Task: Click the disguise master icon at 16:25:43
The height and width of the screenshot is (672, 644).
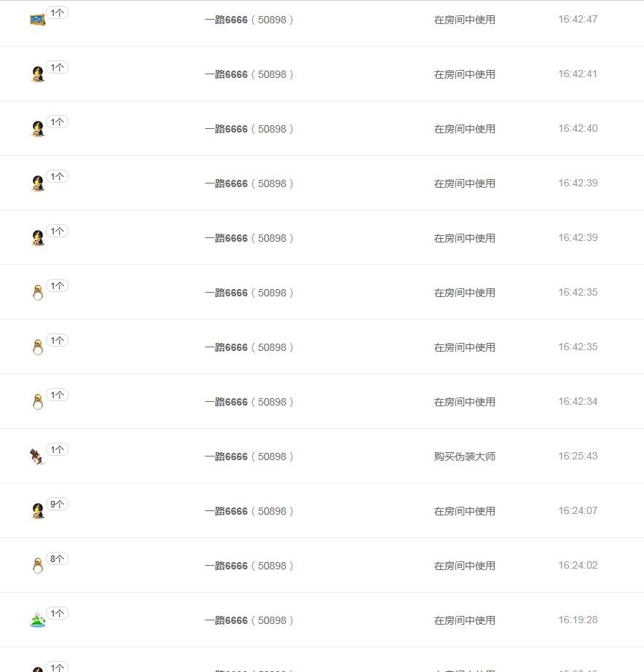Action: pos(37,456)
